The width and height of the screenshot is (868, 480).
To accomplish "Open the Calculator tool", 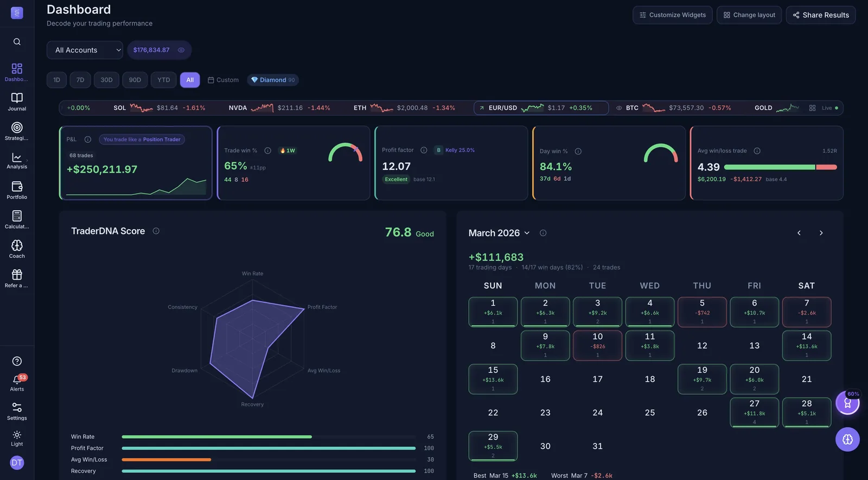I will (17, 219).
